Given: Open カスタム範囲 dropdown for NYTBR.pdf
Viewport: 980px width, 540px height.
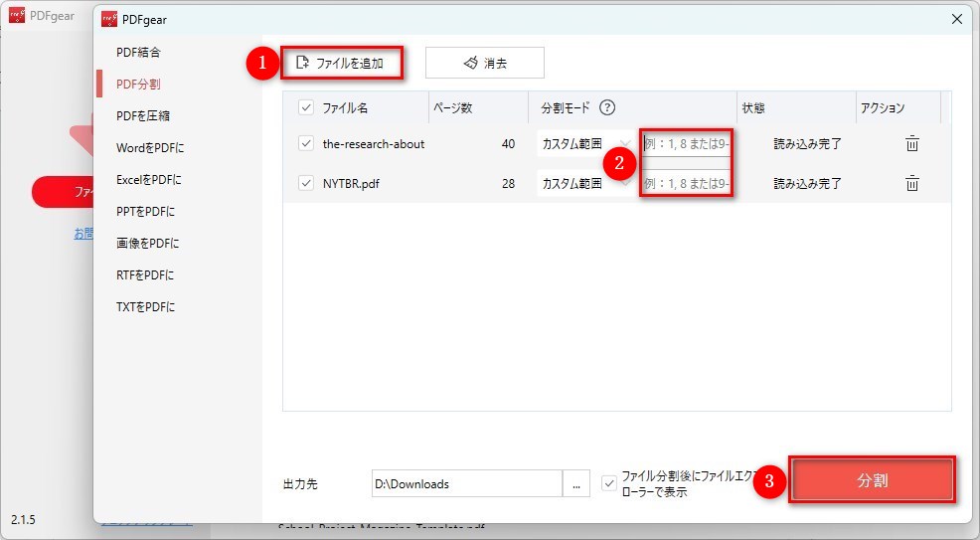Looking at the screenshot, I should pyautogui.click(x=586, y=183).
